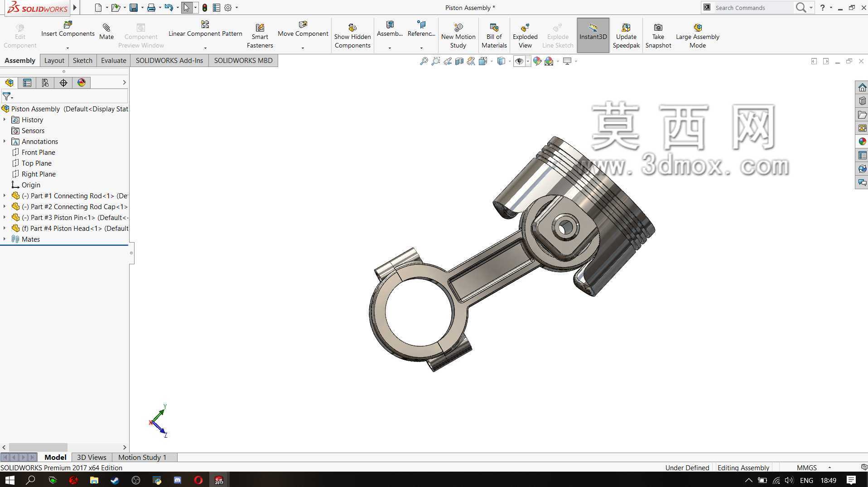Launch Smart Fasteners

(260, 36)
